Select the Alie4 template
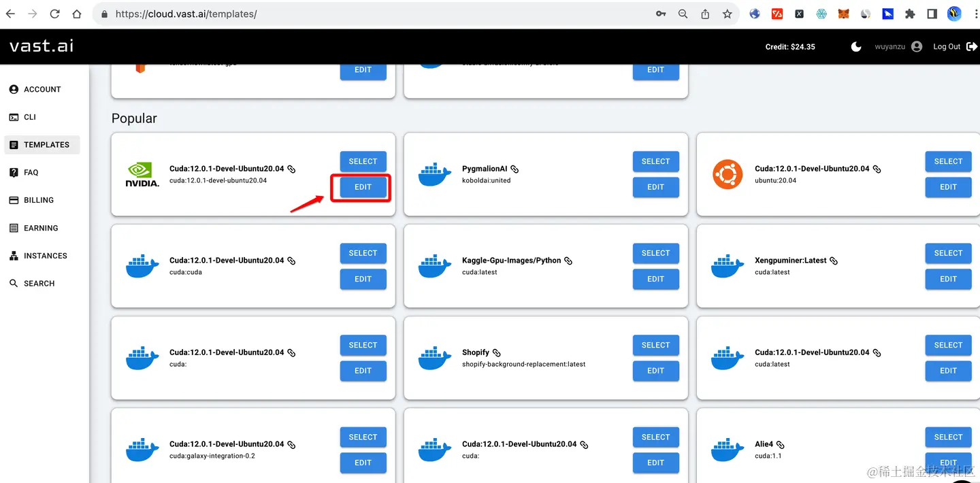The height and width of the screenshot is (483, 980). pos(948,437)
